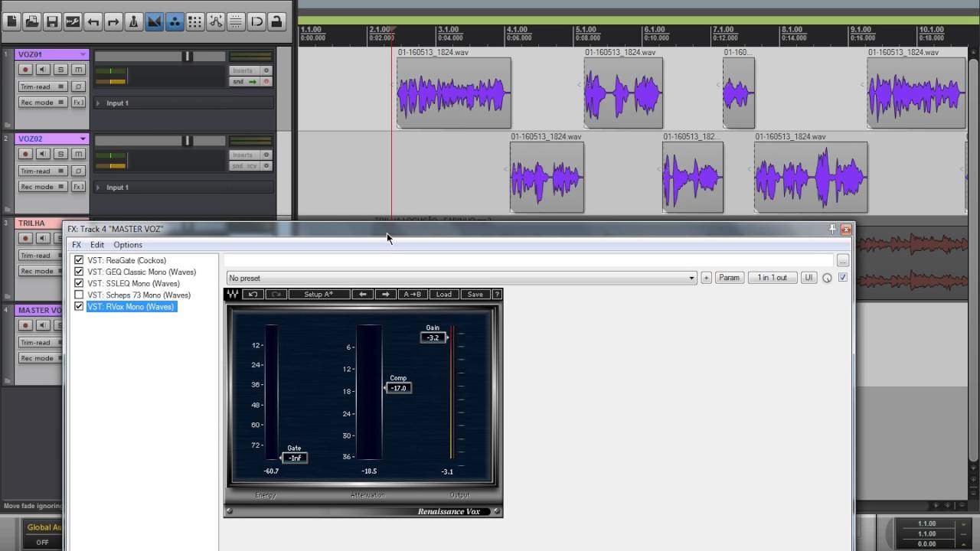980x551 pixels.
Task: Save the project with the floppy disk icon
Action: tap(52, 21)
